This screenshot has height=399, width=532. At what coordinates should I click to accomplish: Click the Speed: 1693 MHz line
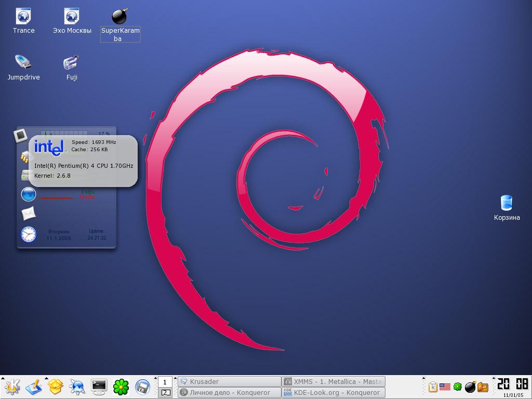tap(94, 142)
